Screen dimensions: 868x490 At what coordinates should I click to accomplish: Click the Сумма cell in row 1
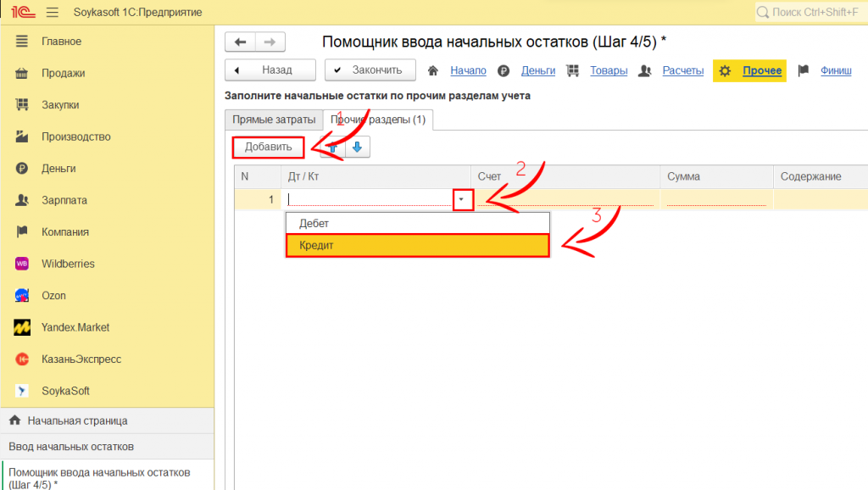[715, 200]
